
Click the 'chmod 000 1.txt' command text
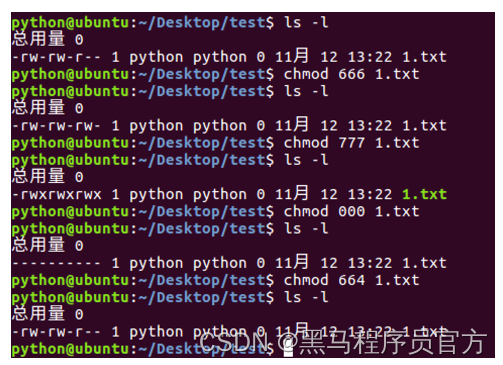pyautogui.click(x=351, y=211)
